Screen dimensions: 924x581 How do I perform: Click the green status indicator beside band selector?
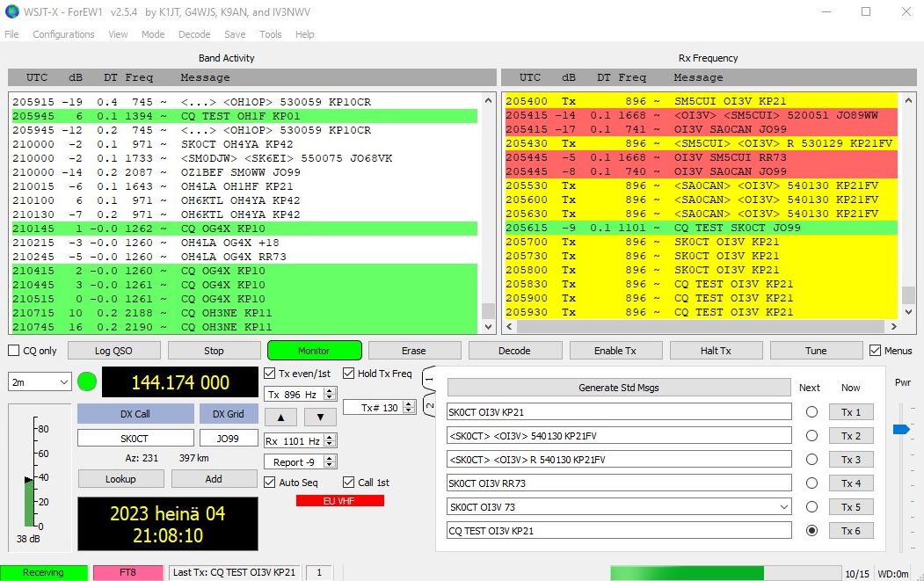click(x=87, y=381)
